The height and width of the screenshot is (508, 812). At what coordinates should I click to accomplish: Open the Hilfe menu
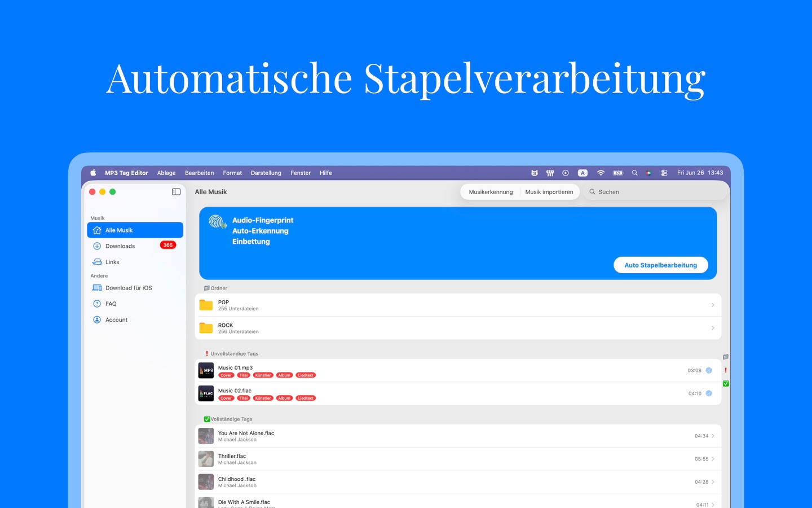point(326,173)
